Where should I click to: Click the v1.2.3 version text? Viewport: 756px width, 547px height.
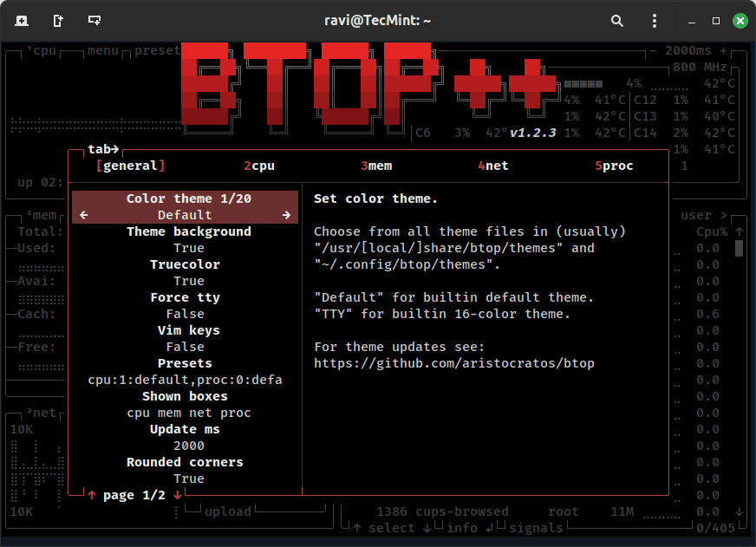coord(533,133)
